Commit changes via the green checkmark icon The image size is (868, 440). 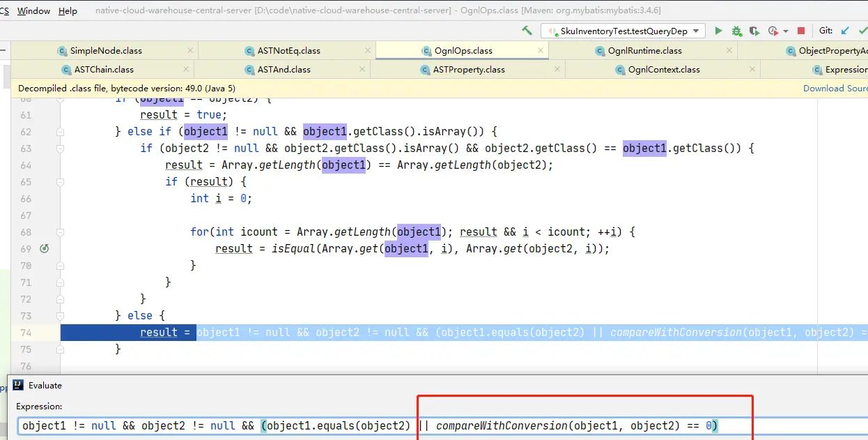coord(865,31)
